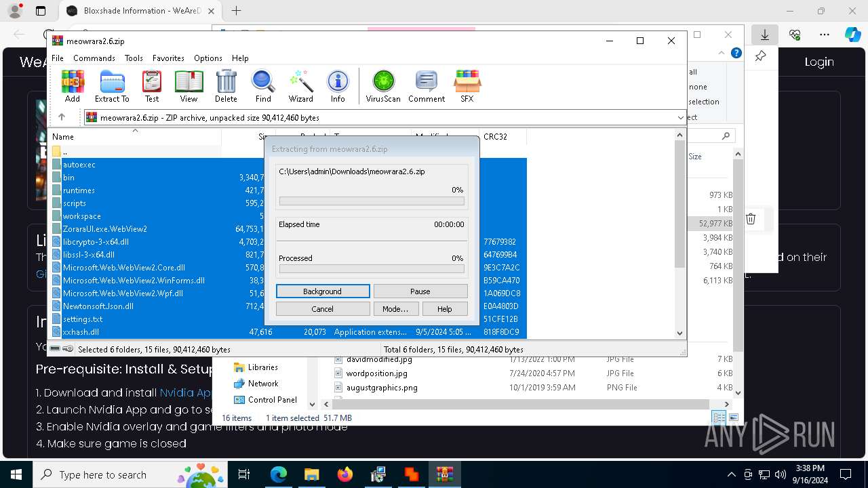Click the volume icon in system tray
The height and width of the screenshot is (488, 868).
click(x=780, y=474)
